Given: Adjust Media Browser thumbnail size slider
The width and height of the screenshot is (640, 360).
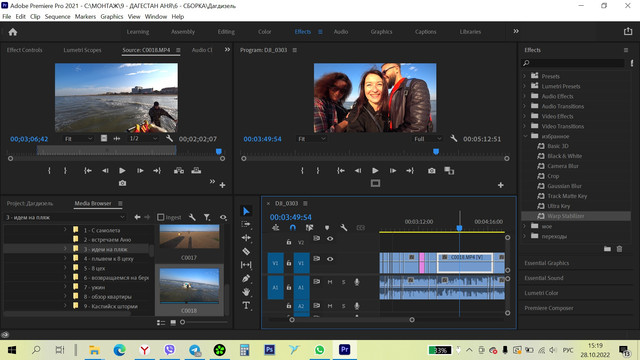Looking at the screenshot, I should coord(182,322).
